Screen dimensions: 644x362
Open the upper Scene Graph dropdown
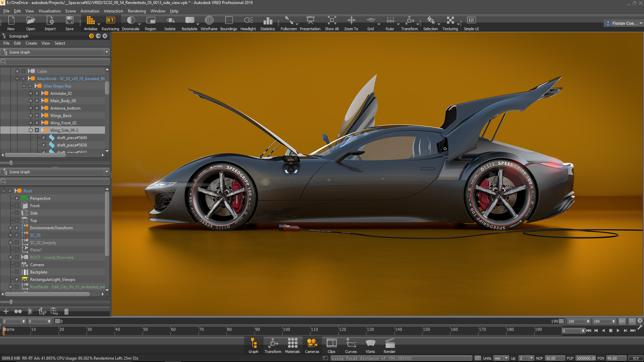pyautogui.click(x=107, y=52)
